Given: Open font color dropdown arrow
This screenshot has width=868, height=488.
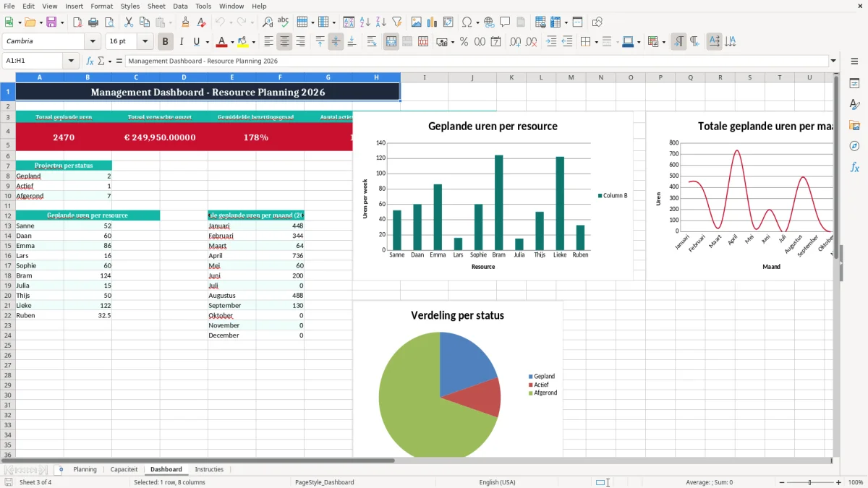Looking at the screenshot, I should (x=232, y=42).
